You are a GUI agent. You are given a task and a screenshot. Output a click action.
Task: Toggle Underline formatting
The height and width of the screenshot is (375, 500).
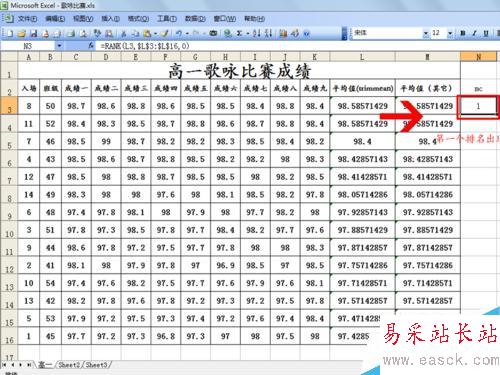tap(486, 33)
